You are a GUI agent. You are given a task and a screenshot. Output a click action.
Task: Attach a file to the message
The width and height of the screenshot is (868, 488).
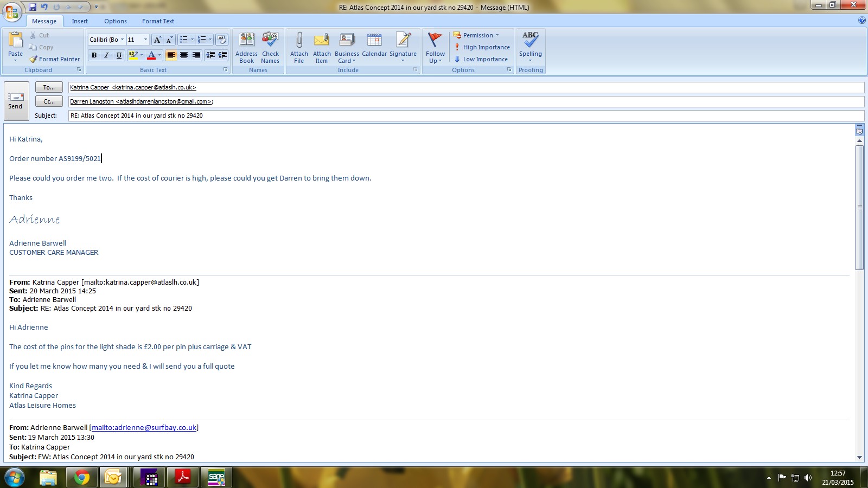[299, 48]
